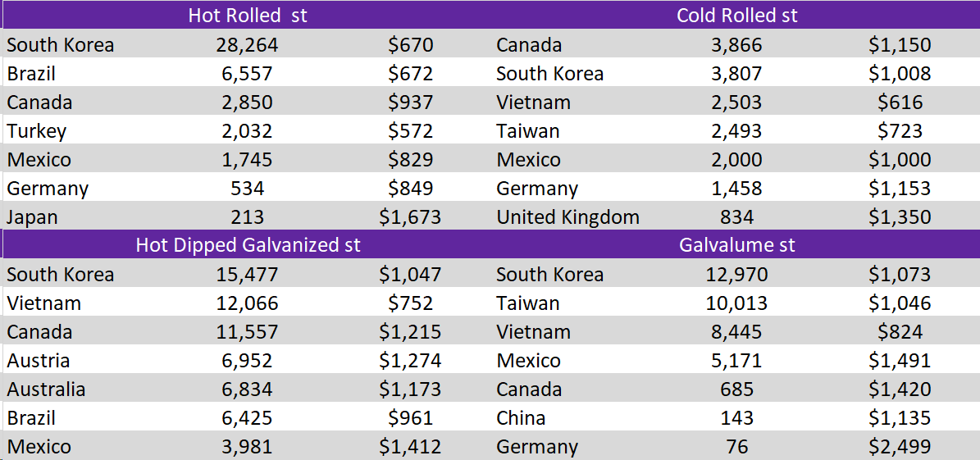980x460 pixels.
Task: Click the 28,264 tonnage value
Action: 248,45
